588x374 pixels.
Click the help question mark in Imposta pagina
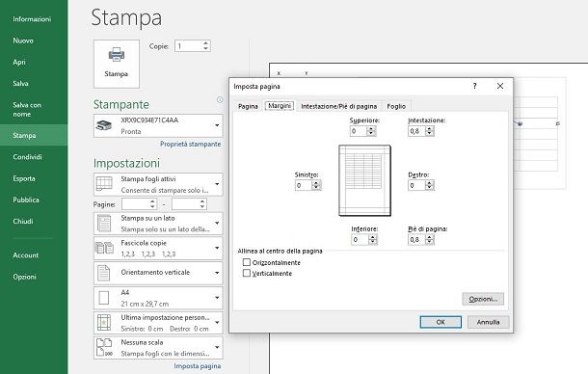click(x=475, y=86)
